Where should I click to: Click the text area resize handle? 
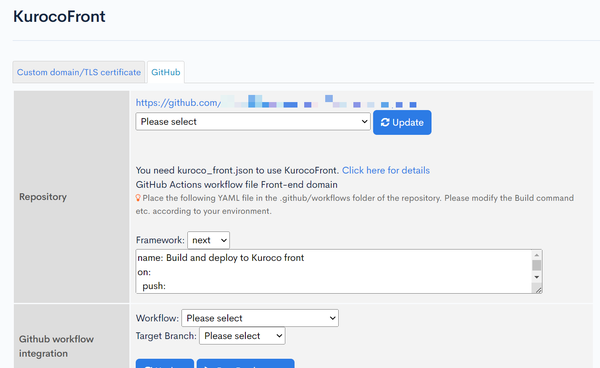538,290
